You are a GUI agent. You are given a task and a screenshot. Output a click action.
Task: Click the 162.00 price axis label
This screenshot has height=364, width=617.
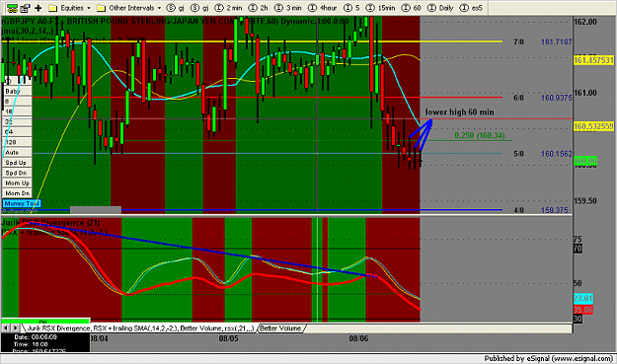(585, 22)
